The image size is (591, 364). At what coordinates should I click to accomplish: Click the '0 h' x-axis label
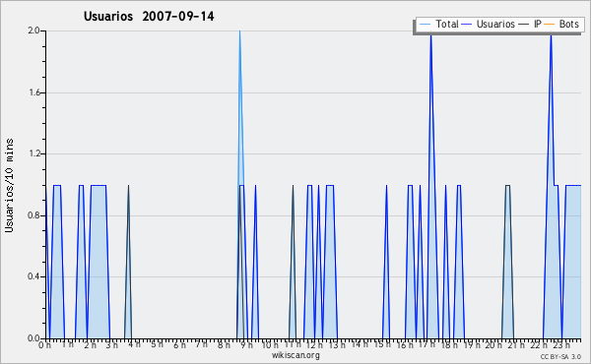pos(44,344)
